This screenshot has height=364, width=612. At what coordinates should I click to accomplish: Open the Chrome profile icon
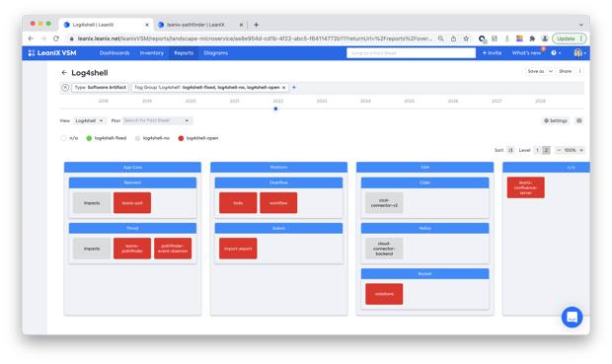pyautogui.click(x=545, y=38)
